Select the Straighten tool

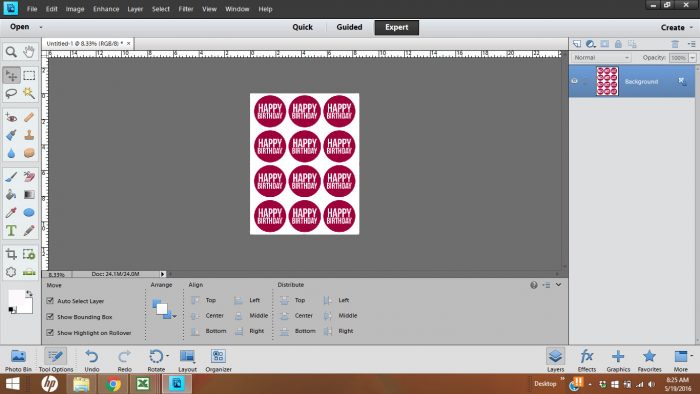29,272
